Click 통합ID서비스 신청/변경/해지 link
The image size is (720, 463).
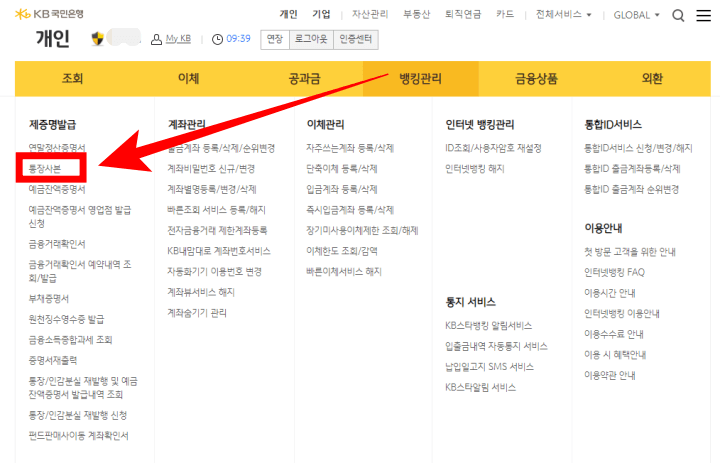[638, 148]
